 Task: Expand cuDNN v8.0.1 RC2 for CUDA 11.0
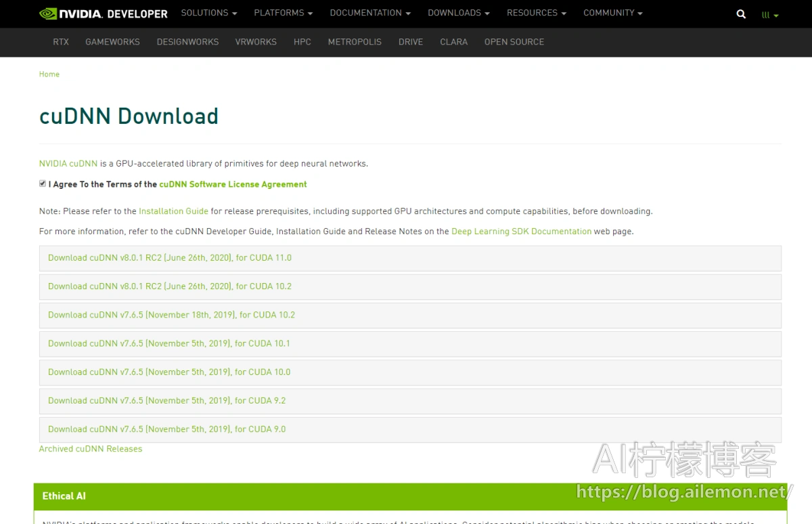(410, 259)
